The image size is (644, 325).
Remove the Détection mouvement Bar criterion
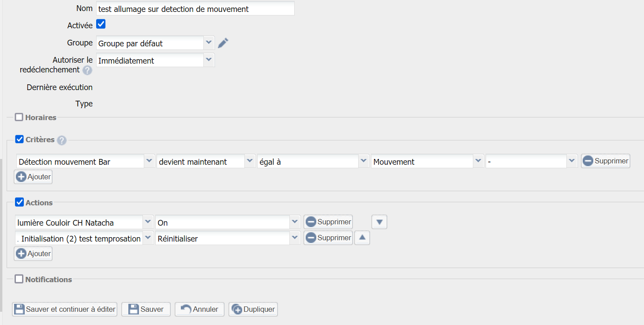point(605,161)
